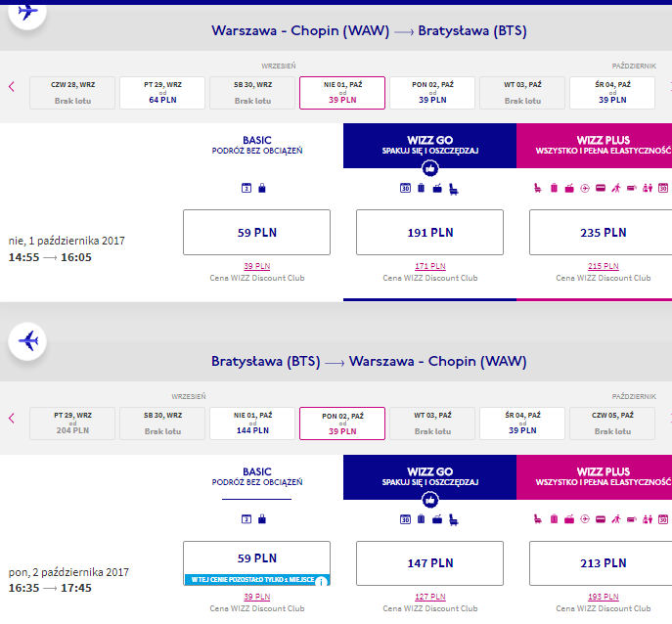672x624 pixels.
Task: Click the calendar icon under return BASIC fare
Action: [246, 519]
